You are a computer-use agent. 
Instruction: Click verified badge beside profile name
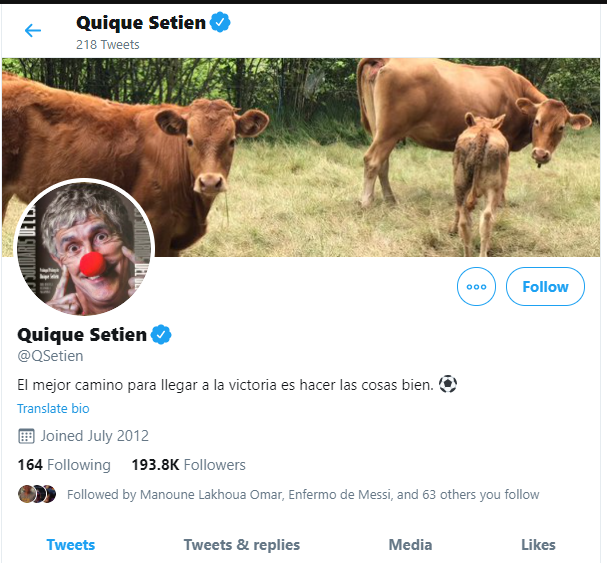(161, 334)
